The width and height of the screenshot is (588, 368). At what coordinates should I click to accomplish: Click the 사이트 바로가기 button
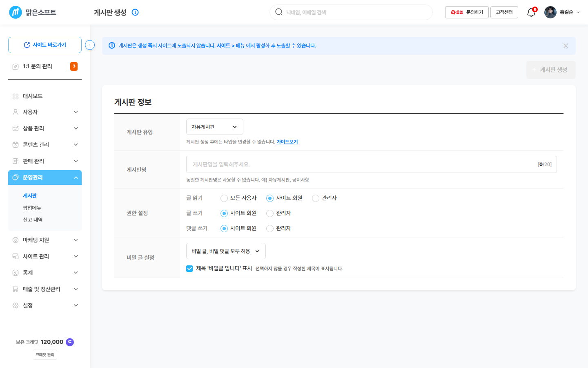[45, 45]
